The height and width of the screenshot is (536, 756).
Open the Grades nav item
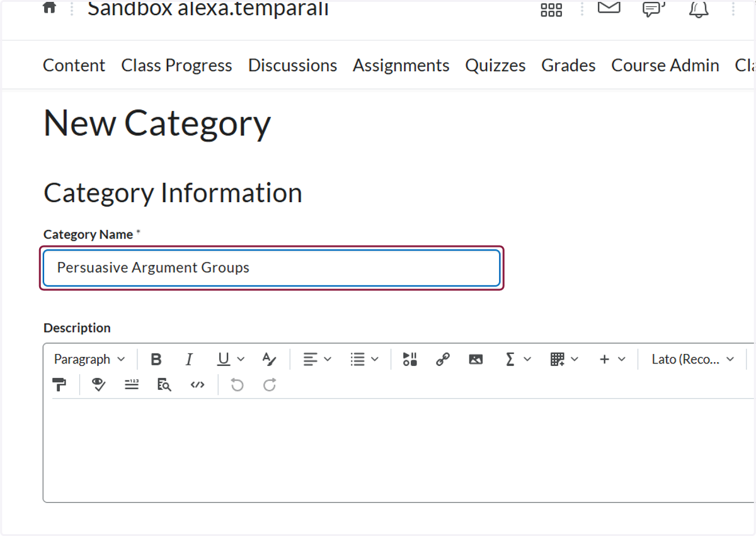click(568, 66)
